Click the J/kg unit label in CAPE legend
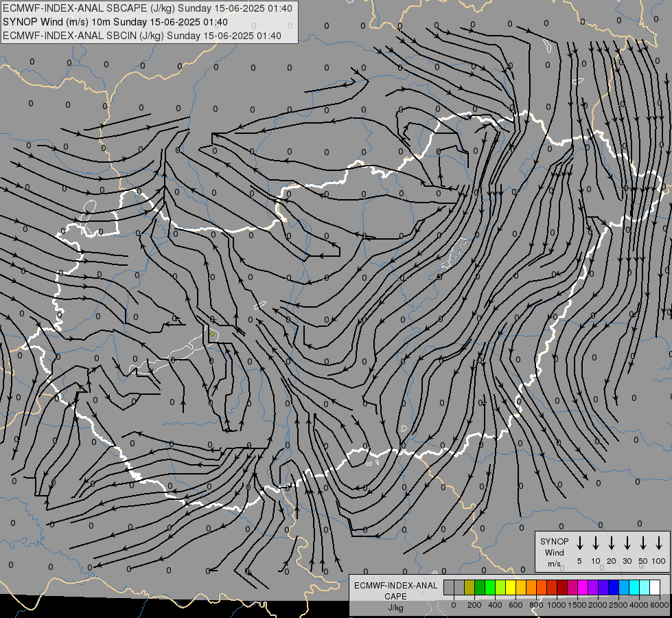 click(x=395, y=608)
